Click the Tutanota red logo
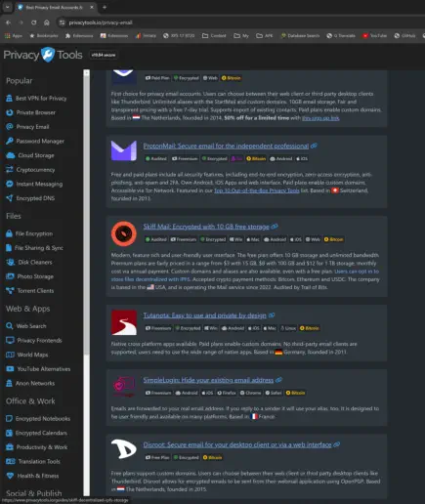The height and width of the screenshot is (504, 425). 124,322
